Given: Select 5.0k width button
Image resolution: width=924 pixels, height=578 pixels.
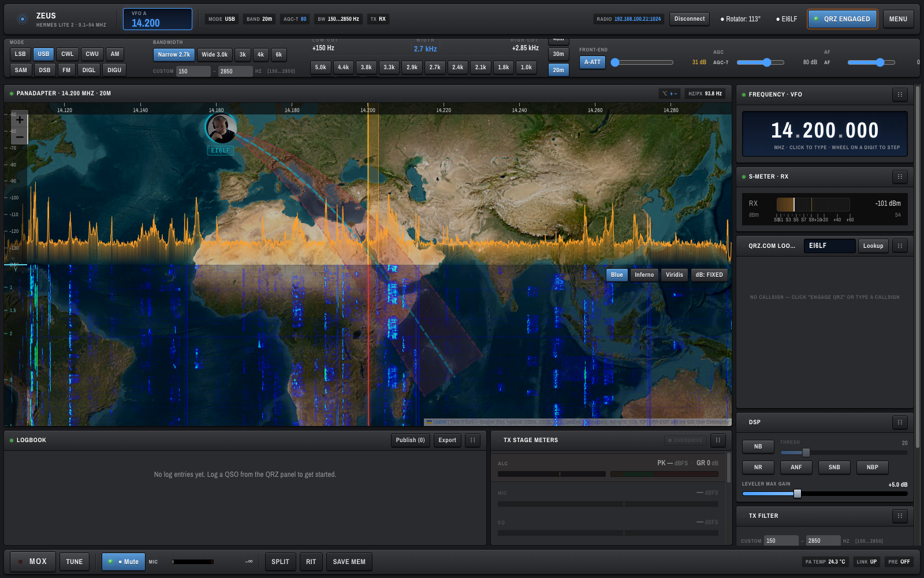Looking at the screenshot, I should pos(321,68).
